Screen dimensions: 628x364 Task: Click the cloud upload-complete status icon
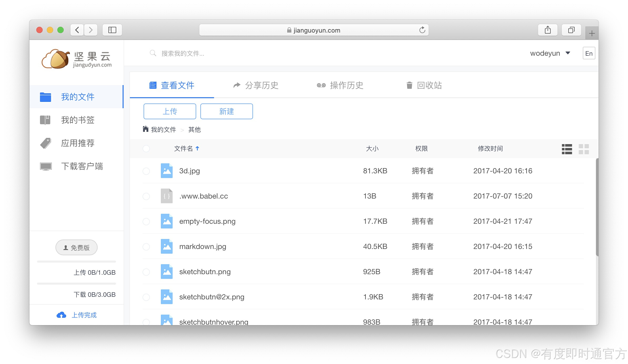click(61, 315)
